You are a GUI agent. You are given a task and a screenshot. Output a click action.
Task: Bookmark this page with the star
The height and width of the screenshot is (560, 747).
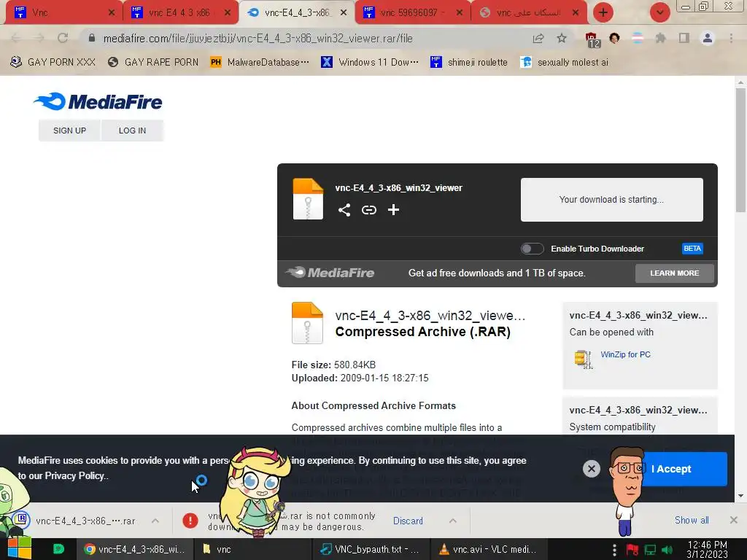point(562,38)
